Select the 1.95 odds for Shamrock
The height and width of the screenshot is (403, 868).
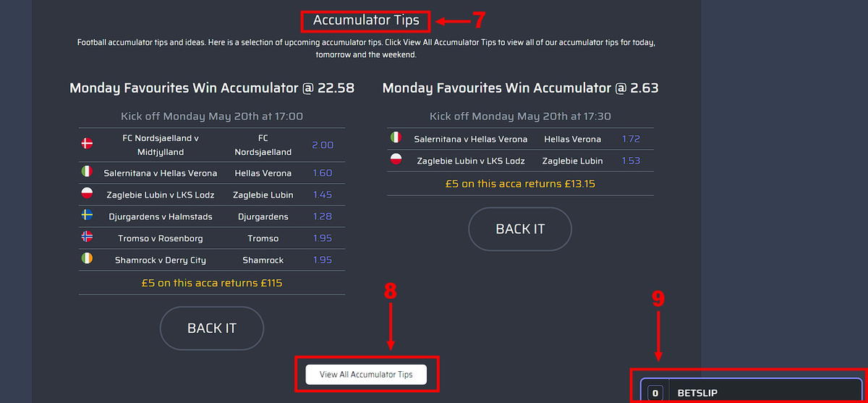tap(323, 260)
